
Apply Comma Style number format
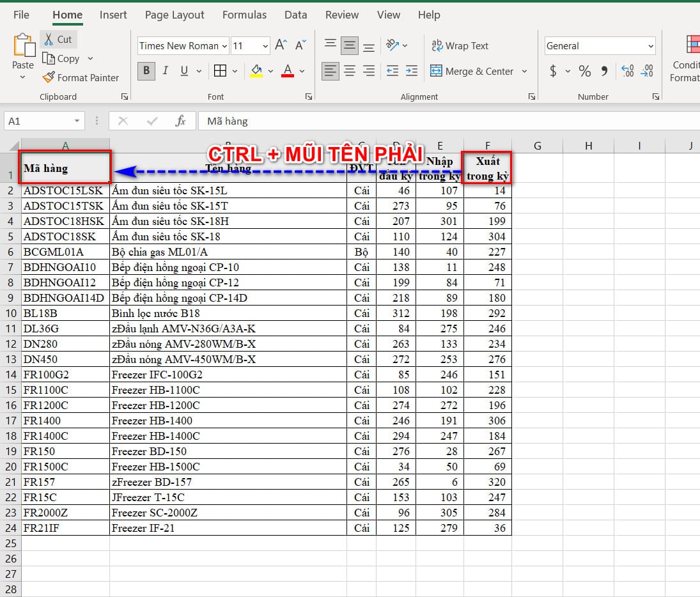point(604,70)
